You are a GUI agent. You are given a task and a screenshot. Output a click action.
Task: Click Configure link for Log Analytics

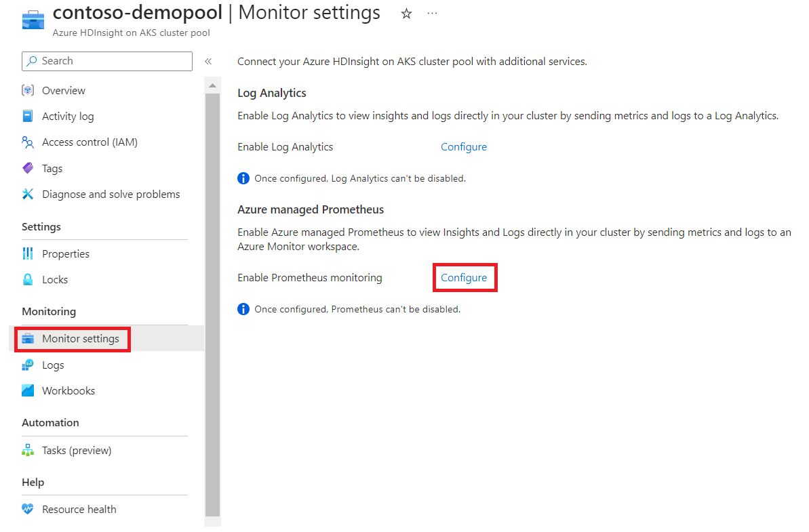[x=464, y=147]
